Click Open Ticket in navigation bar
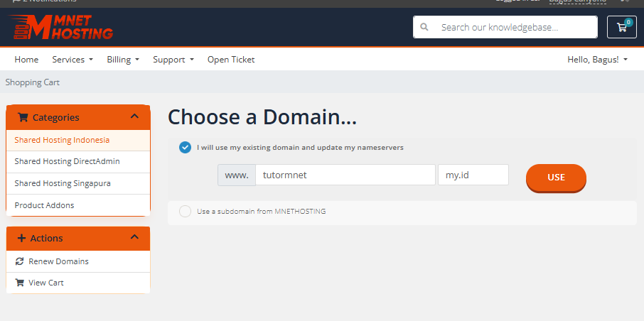 [x=231, y=60]
